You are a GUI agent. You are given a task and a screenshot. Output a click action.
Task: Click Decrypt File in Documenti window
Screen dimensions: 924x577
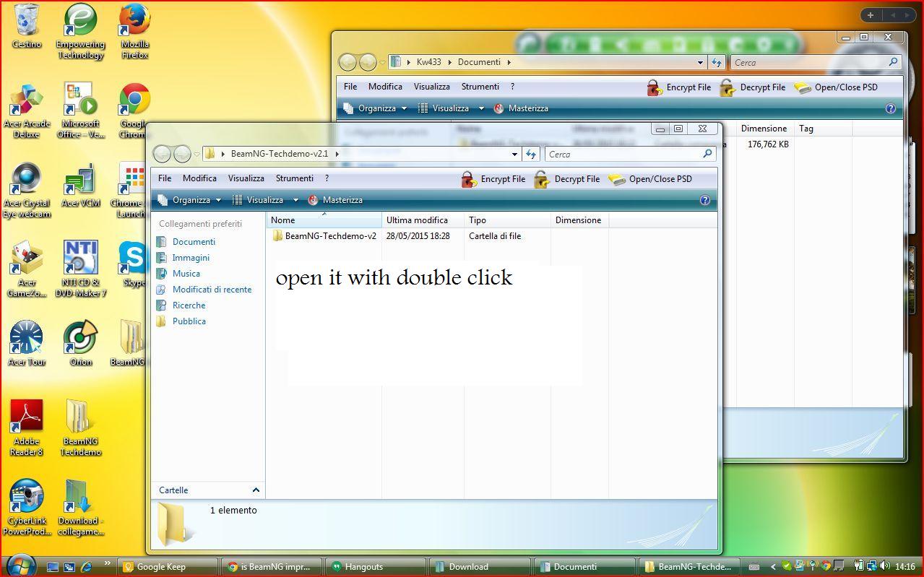coord(753,87)
